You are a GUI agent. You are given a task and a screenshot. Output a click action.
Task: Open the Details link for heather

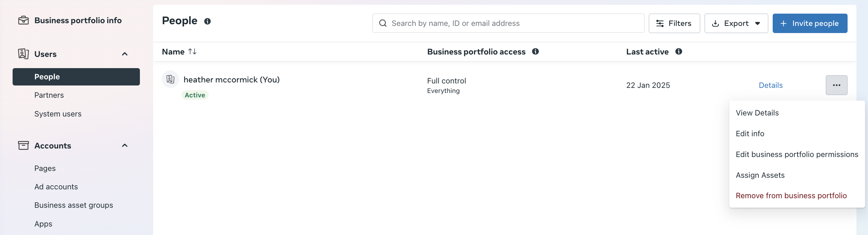pyautogui.click(x=771, y=85)
